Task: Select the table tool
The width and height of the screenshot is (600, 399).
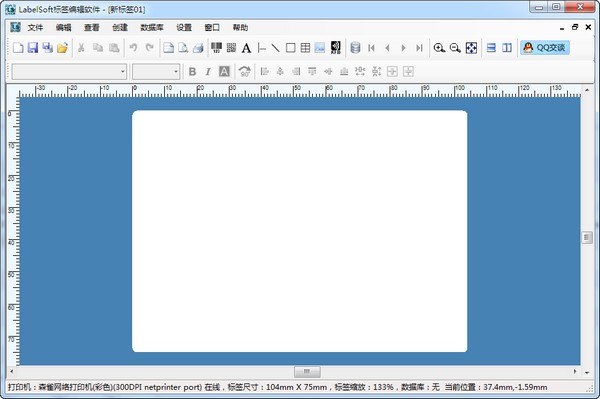Action: (305, 48)
